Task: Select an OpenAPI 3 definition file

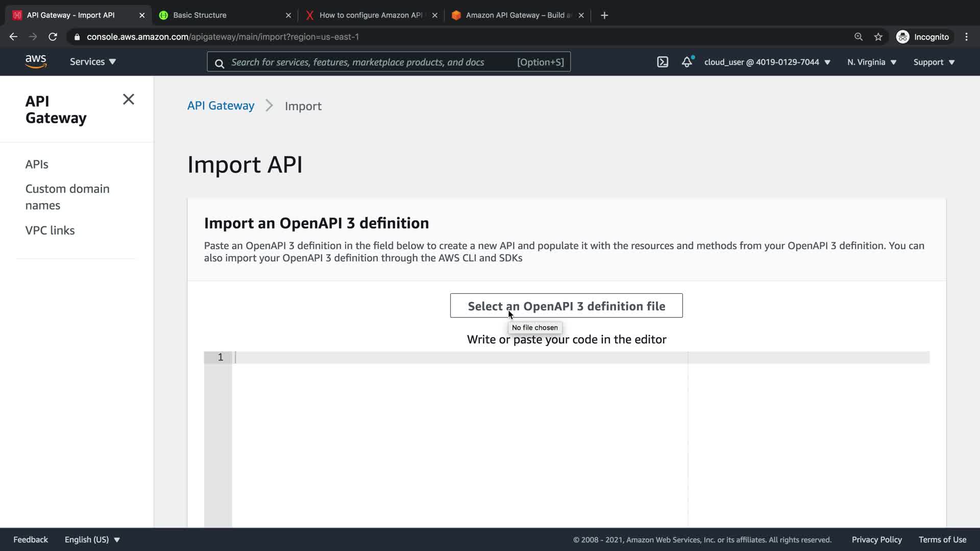Action: click(x=566, y=306)
